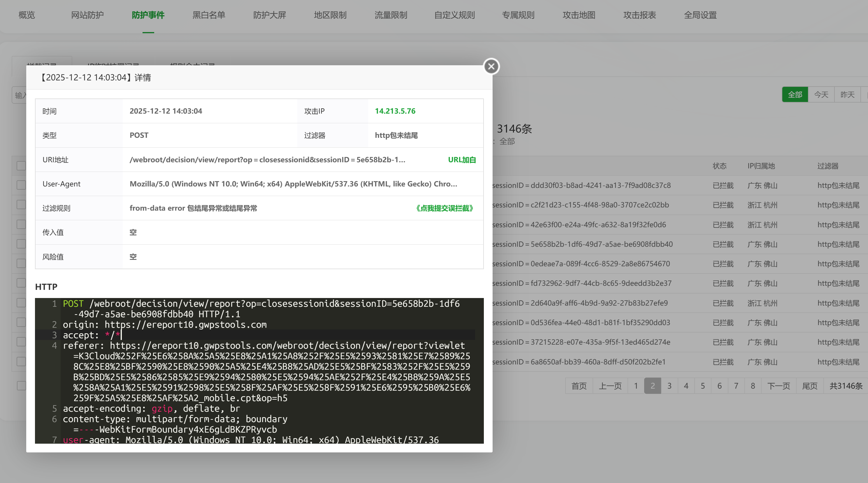Image resolution: width=868 pixels, height=483 pixels.
Task: Go to the 全局设置 tab
Action: tap(700, 15)
